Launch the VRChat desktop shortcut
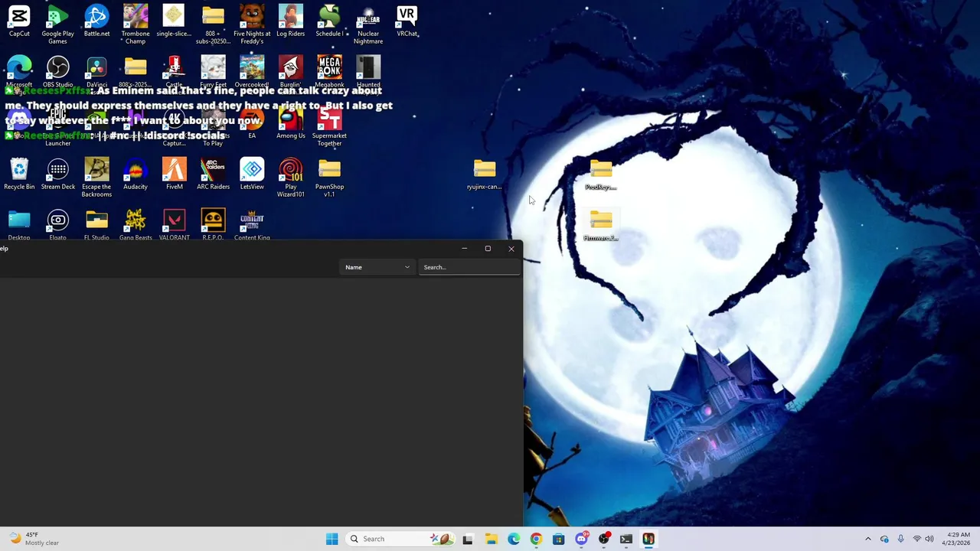Screen dimensions: 980x551 [407, 21]
